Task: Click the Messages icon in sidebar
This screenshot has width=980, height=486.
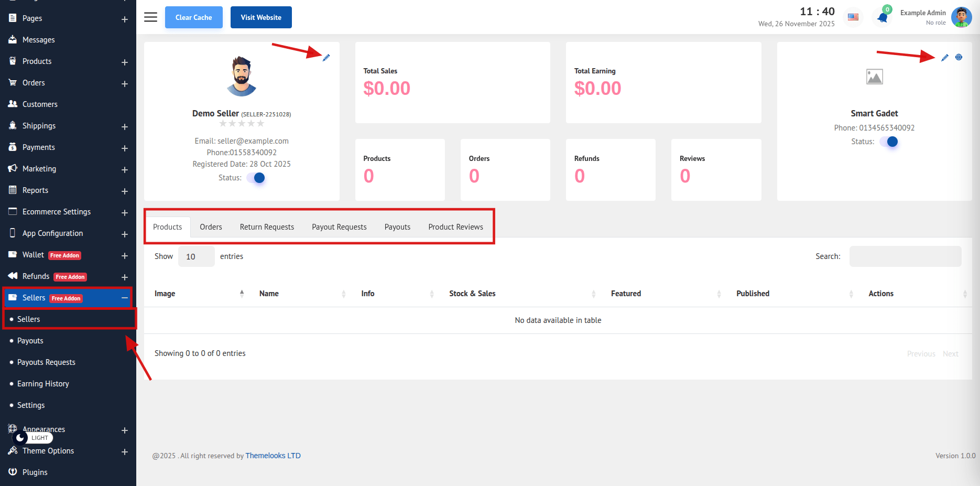Action: 13,40
